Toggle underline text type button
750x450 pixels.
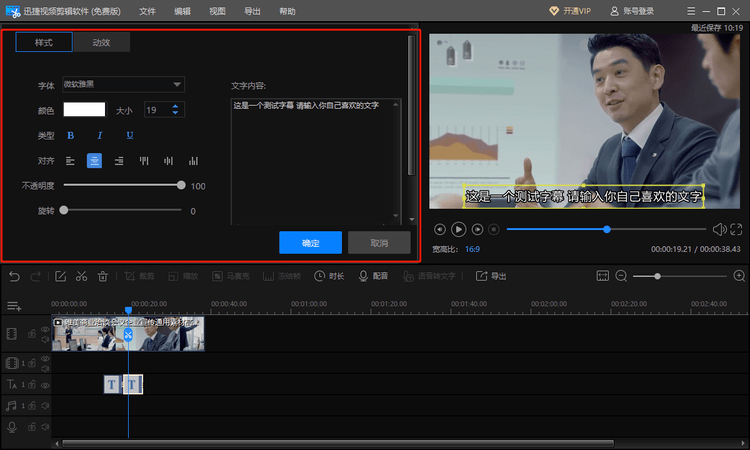(130, 135)
